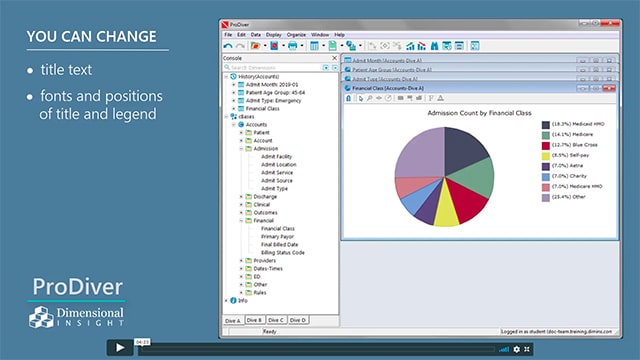This screenshot has width=640, height=360.
Task: Switch to the Dive B tab
Action: [254, 320]
